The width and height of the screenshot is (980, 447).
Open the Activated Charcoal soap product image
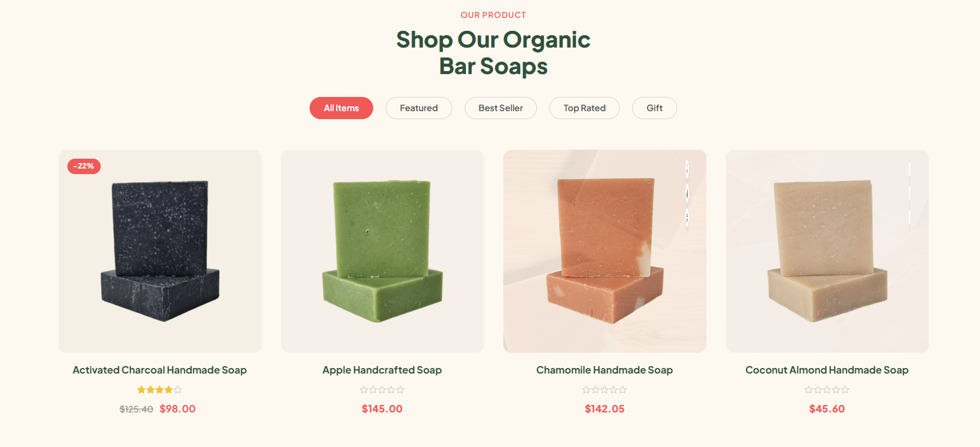160,251
